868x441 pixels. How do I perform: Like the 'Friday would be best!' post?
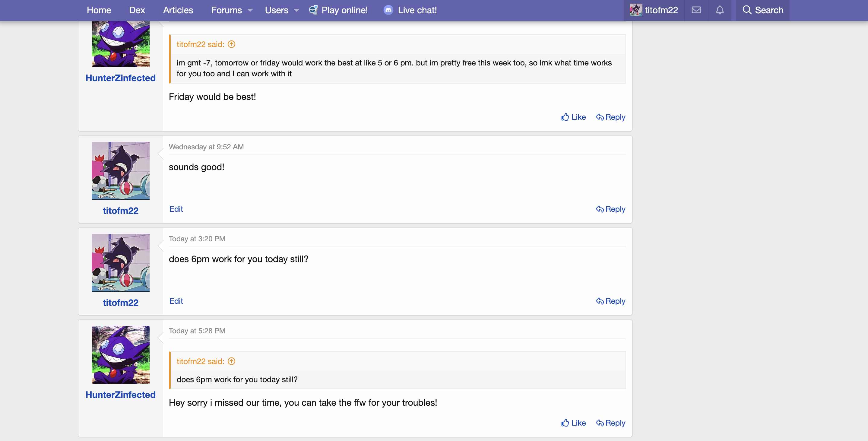[x=574, y=117]
